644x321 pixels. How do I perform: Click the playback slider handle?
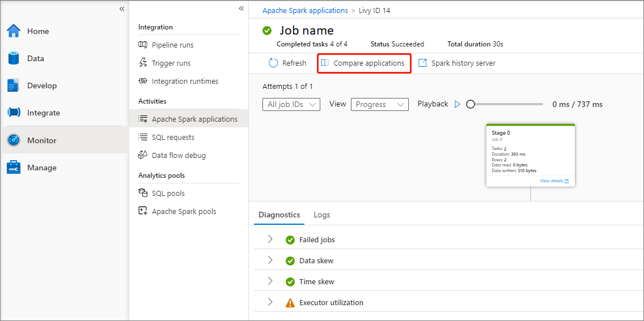[470, 104]
